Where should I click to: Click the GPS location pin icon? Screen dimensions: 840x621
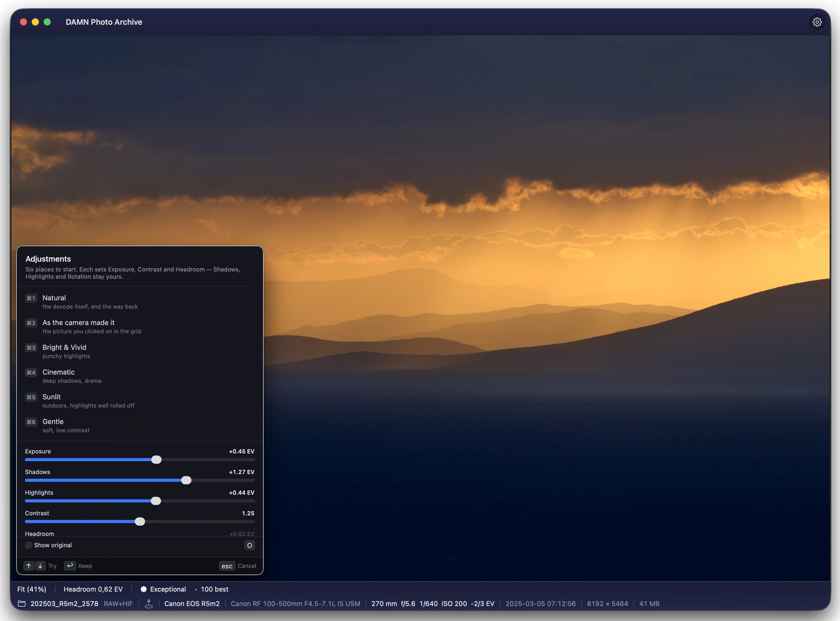click(149, 604)
